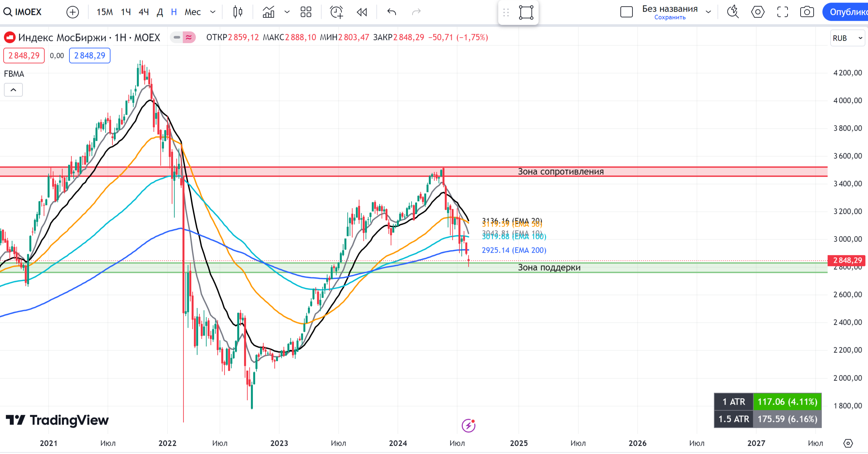Enter fullscreen mode
Viewport: 868px width, 454px height.
(782, 12)
